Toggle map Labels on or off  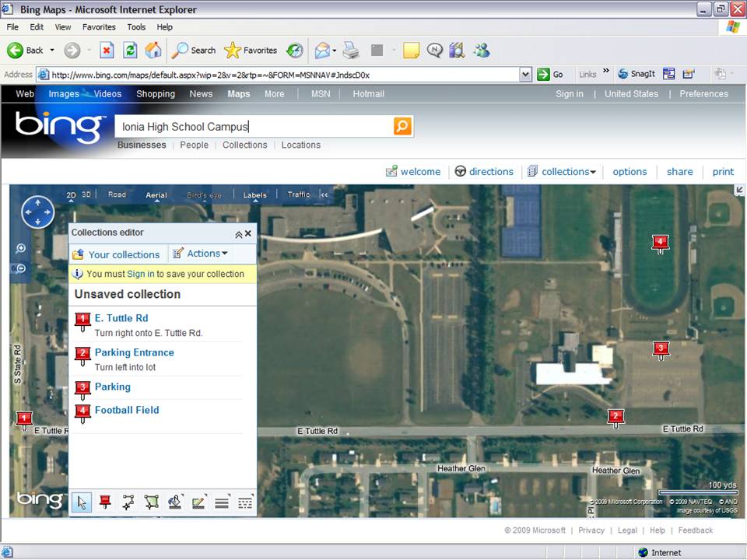pos(255,194)
